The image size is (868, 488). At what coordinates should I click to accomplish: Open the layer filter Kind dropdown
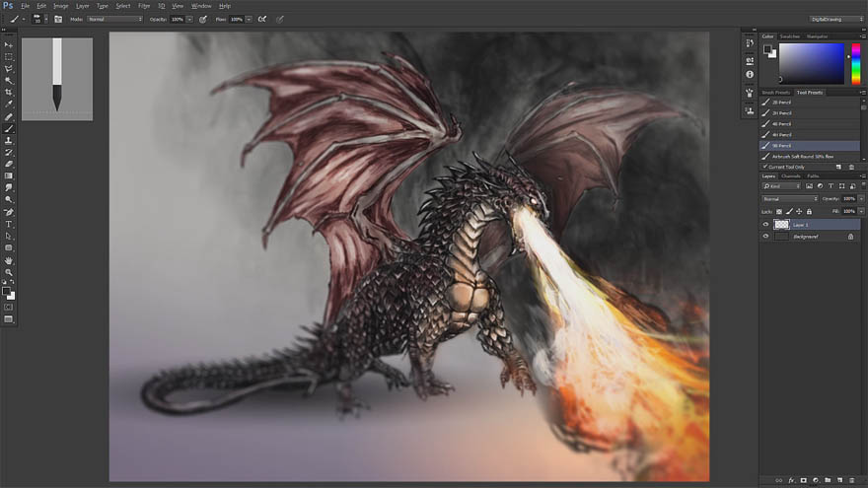(781, 186)
